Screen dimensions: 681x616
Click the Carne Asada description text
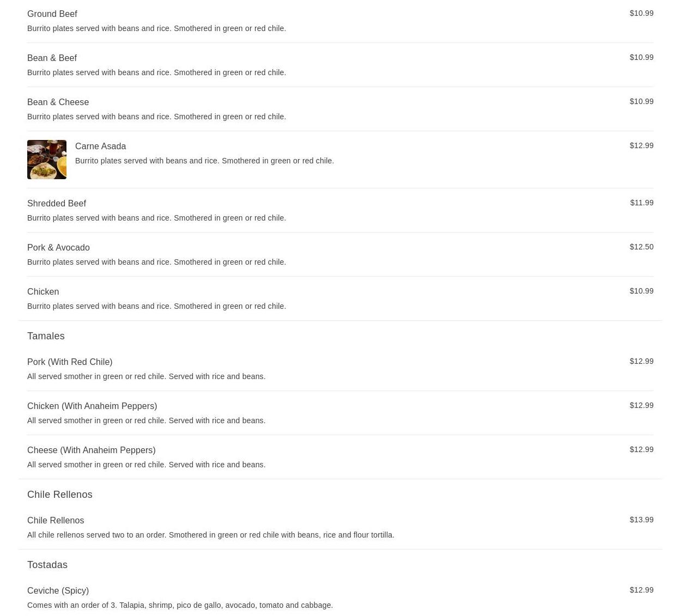click(x=204, y=161)
